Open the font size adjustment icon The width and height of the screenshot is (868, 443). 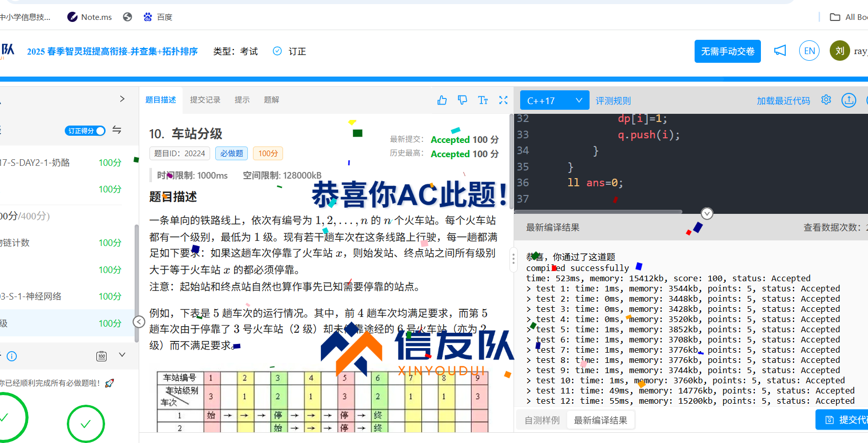pos(482,100)
